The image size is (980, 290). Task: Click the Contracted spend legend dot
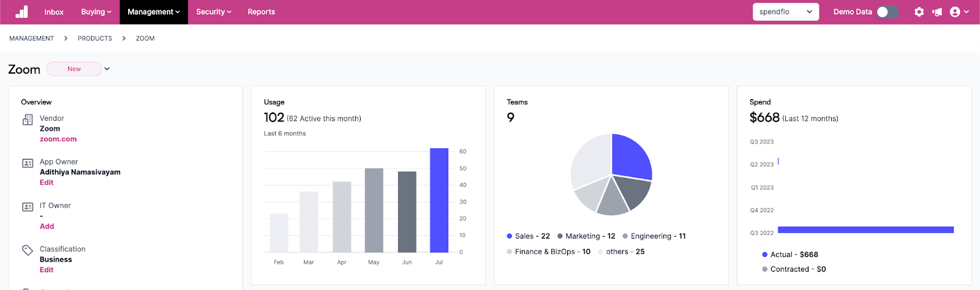(765, 269)
